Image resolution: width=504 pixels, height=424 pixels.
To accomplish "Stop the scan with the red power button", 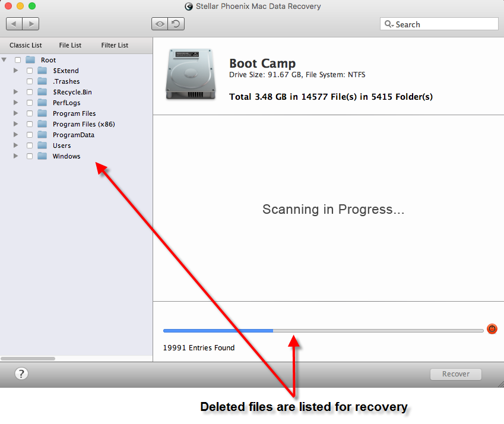I will 492,329.
